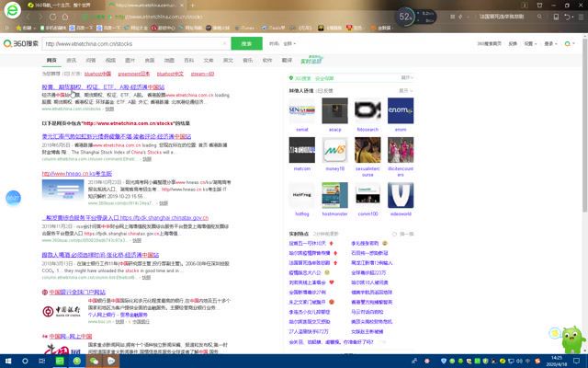Click the 52% speed-up ball indicator
The width and height of the screenshot is (588, 368).
406,17
